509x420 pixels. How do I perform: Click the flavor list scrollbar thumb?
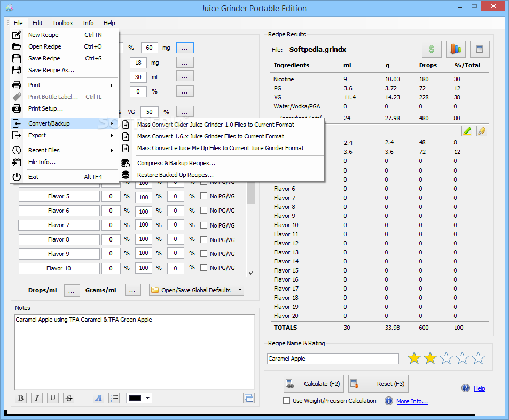250,192
